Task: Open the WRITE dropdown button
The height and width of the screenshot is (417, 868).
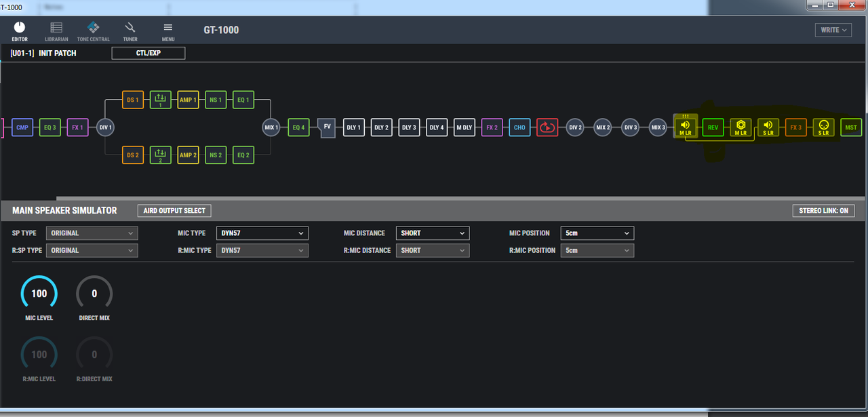Action: click(x=834, y=30)
